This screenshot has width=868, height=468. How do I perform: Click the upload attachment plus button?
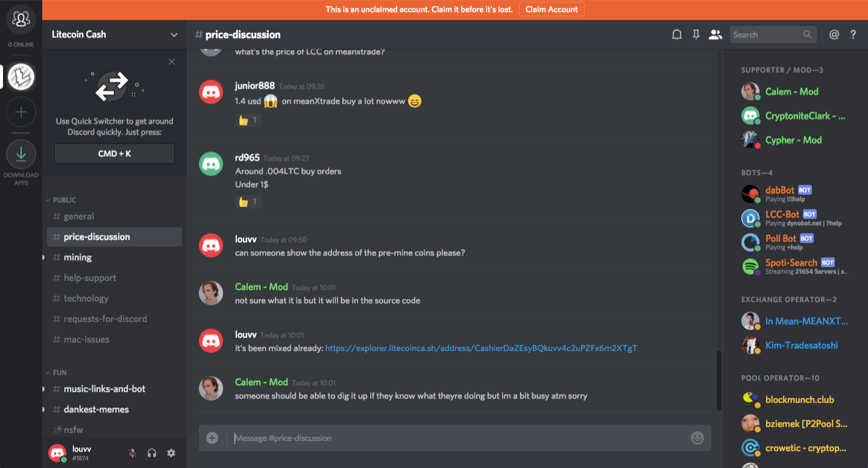point(212,438)
